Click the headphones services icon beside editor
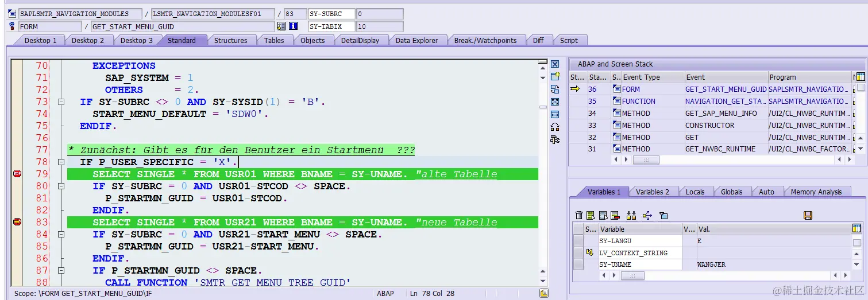The image size is (868, 300). pos(555,127)
